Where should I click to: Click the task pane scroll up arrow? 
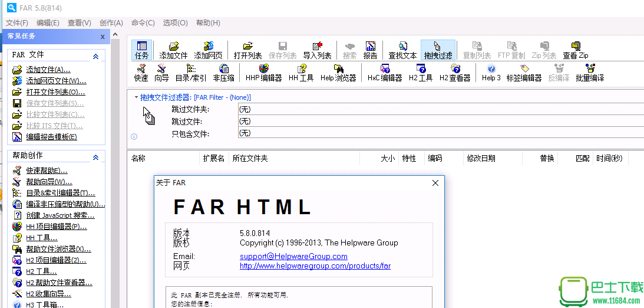point(115,35)
